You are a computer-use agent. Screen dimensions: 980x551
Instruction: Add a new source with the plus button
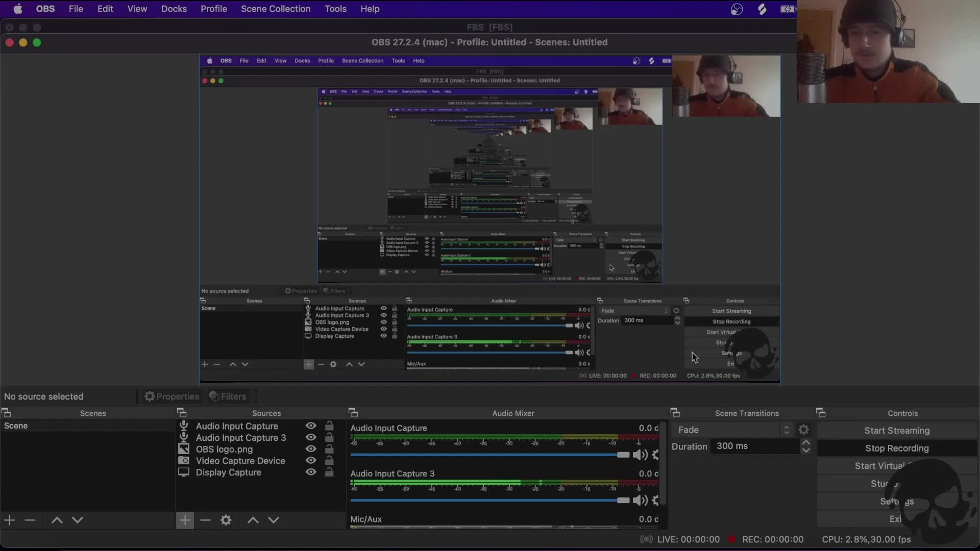185,520
